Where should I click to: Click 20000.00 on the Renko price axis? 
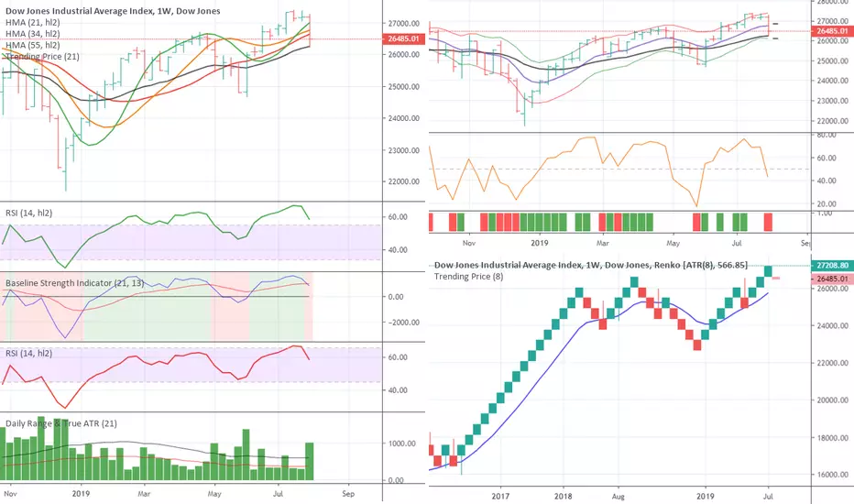pos(832,400)
